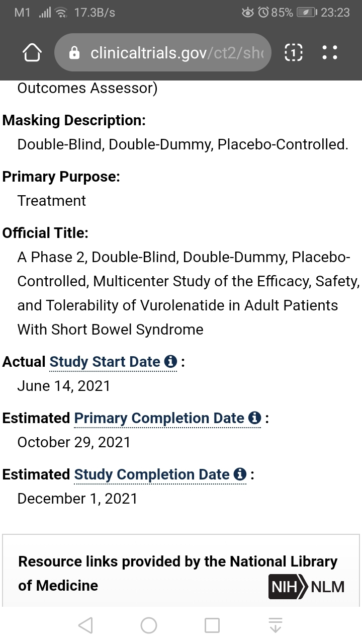Tap the Official Title study text

pos(189,293)
